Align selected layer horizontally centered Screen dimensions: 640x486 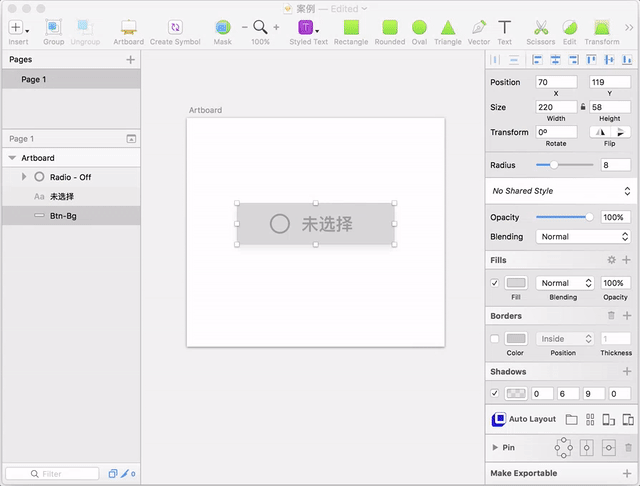click(x=555, y=60)
